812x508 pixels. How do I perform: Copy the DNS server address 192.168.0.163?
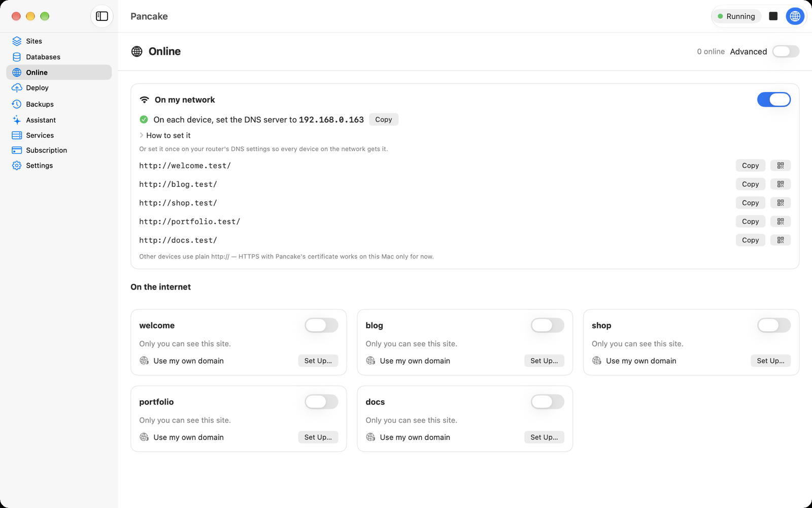(383, 119)
